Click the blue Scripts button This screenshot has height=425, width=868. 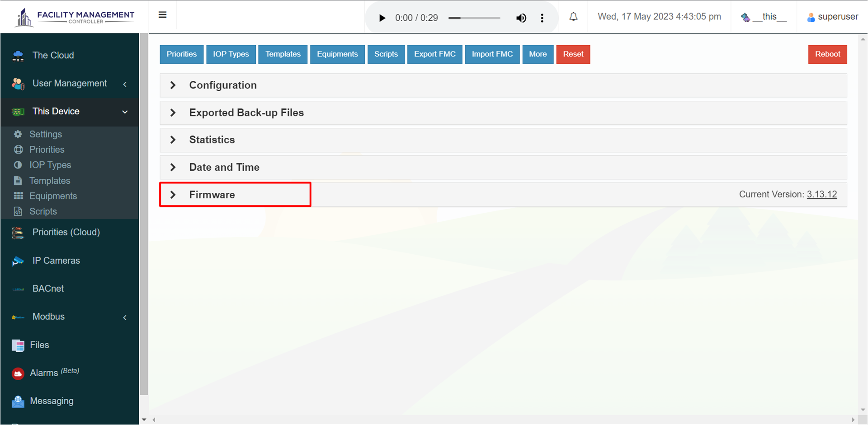[x=386, y=54]
